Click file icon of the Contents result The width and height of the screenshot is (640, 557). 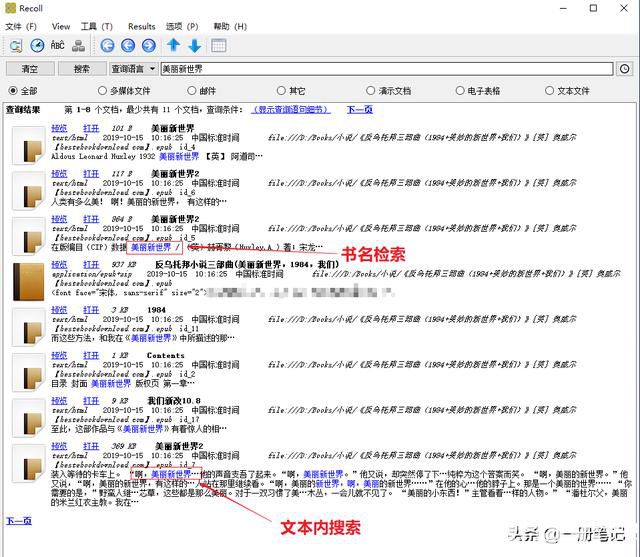(29, 372)
